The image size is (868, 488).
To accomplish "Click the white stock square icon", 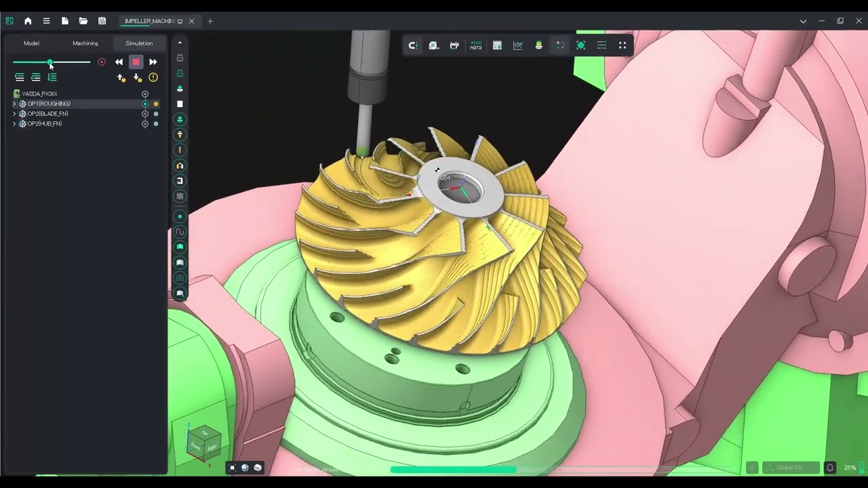I will [x=180, y=104].
